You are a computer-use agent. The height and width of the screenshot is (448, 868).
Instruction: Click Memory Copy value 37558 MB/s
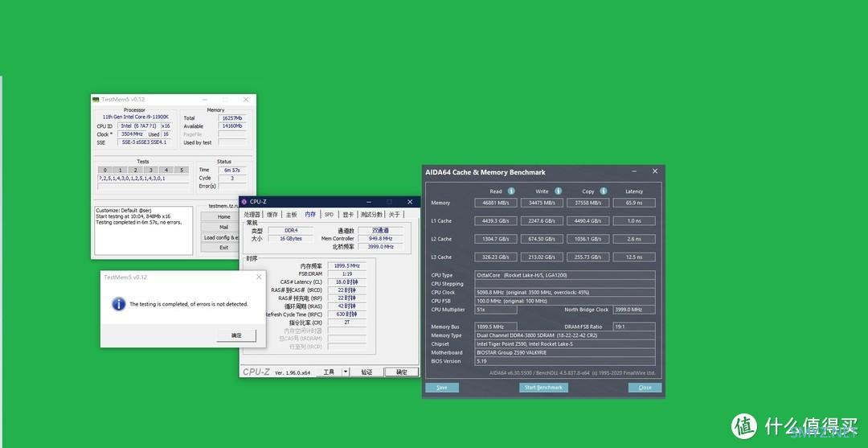[x=588, y=203]
